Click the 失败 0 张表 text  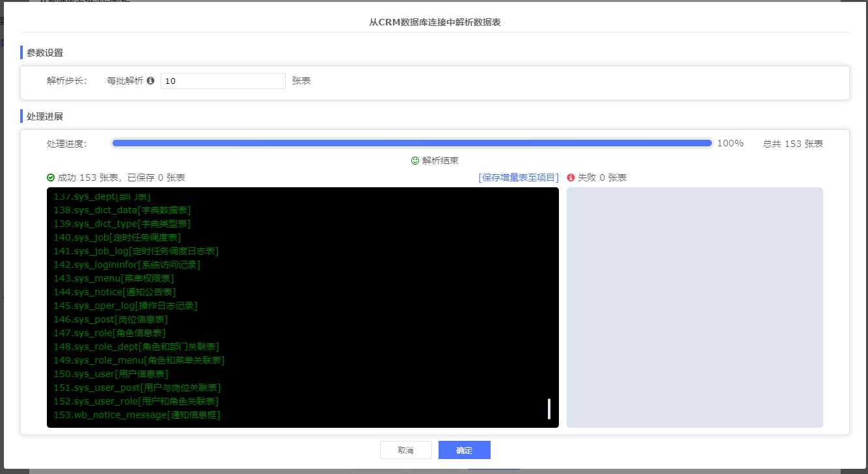point(602,178)
